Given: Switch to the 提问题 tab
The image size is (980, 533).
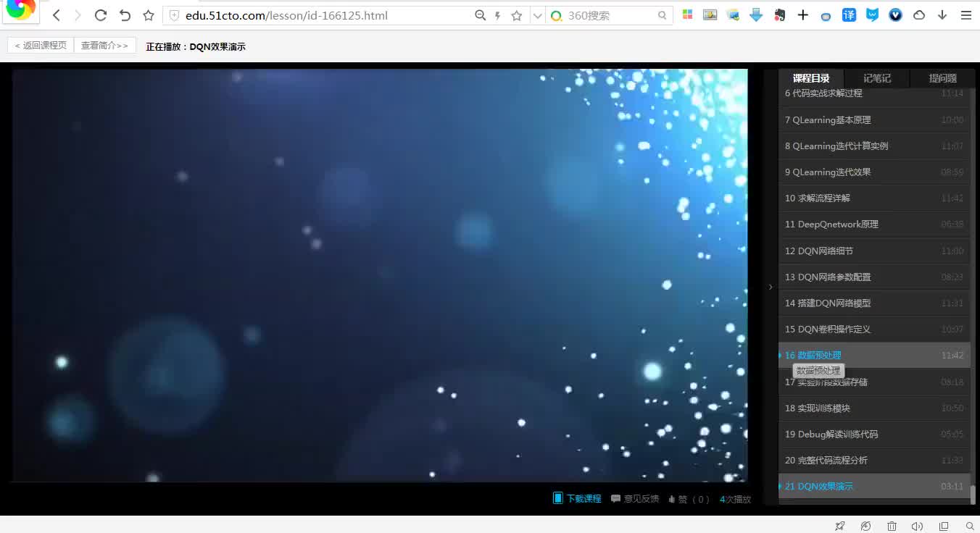Looking at the screenshot, I should [942, 78].
